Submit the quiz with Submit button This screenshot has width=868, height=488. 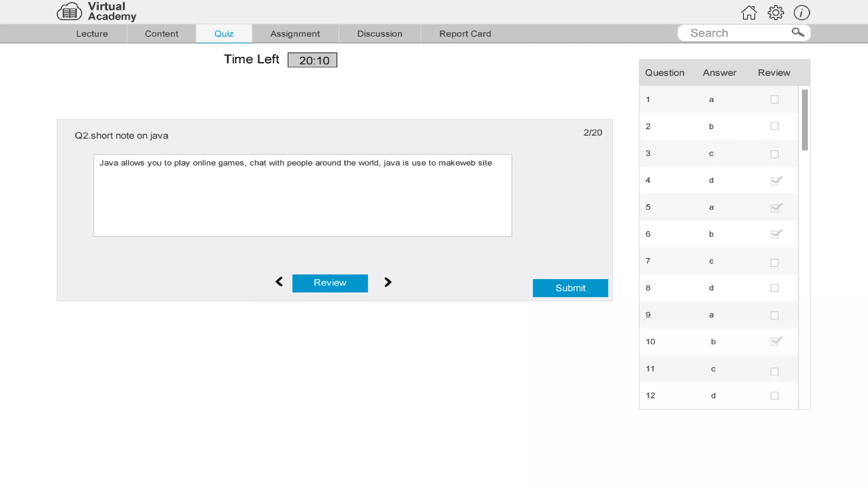coord(570,288)
